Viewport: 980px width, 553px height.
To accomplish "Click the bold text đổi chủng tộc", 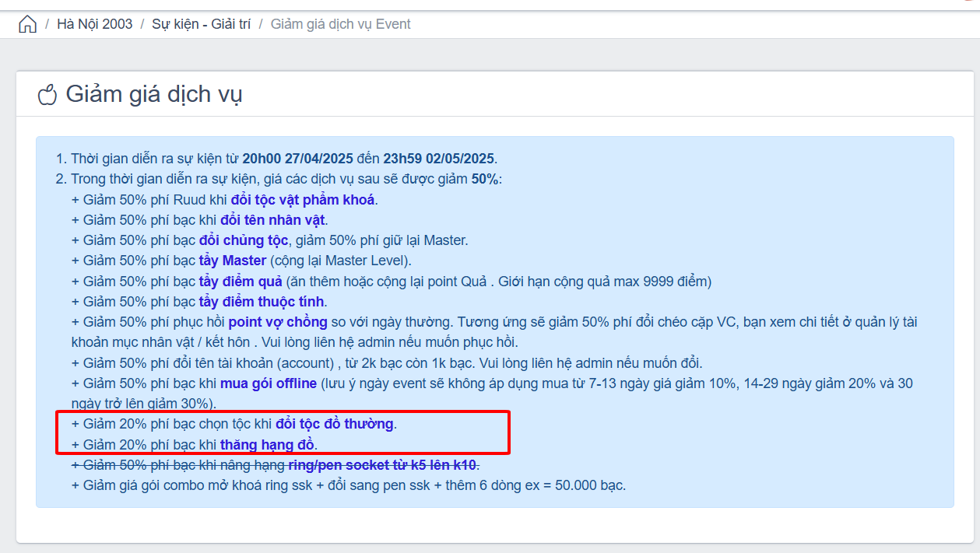I will (x=244, y=240).
